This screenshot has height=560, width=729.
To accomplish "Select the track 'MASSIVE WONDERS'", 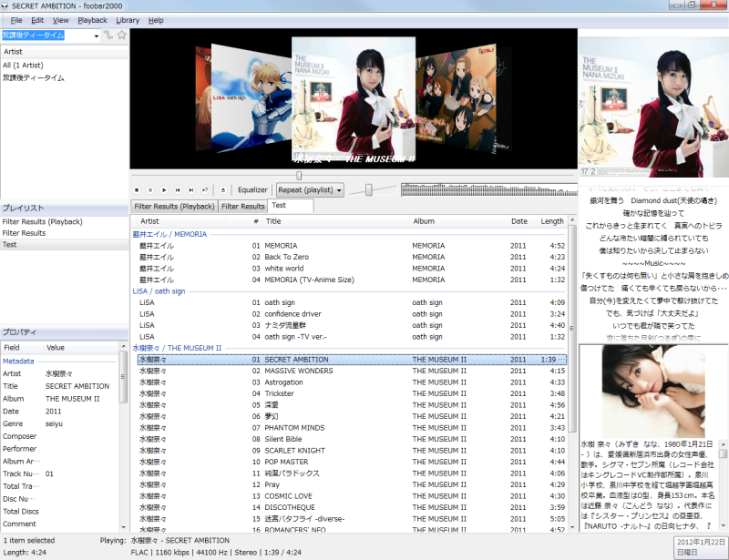I will click(x=352, y=371).
